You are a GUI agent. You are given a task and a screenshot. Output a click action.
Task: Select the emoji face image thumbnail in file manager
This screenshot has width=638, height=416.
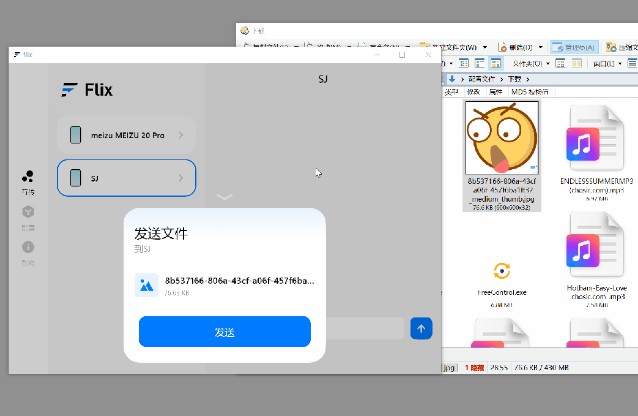[502, 138]
